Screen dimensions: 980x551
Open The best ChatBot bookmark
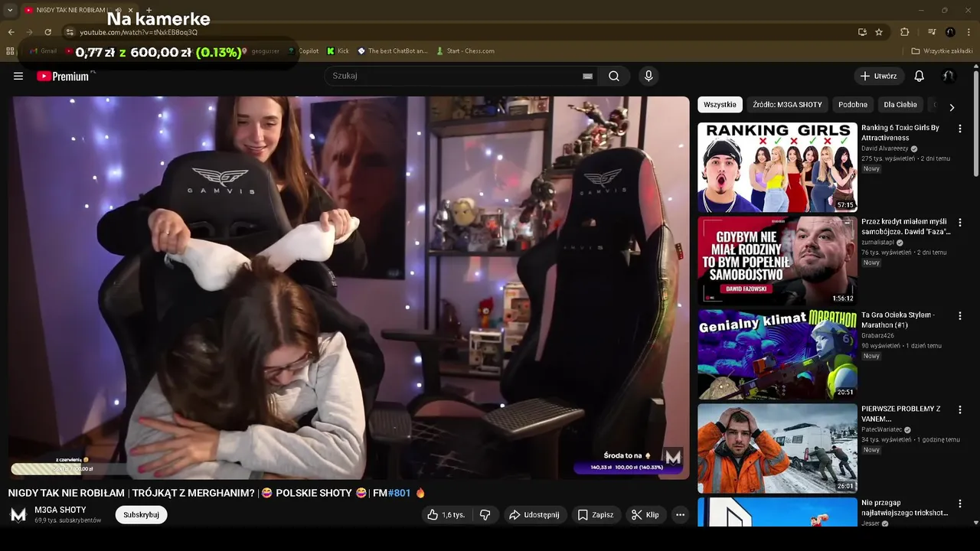tap(393, 51)
